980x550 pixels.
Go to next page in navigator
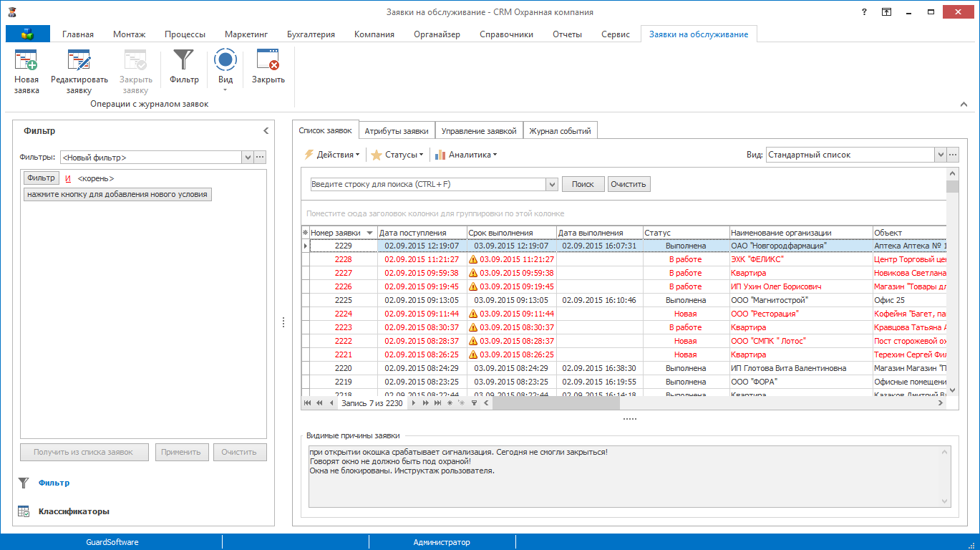[425, 403]
